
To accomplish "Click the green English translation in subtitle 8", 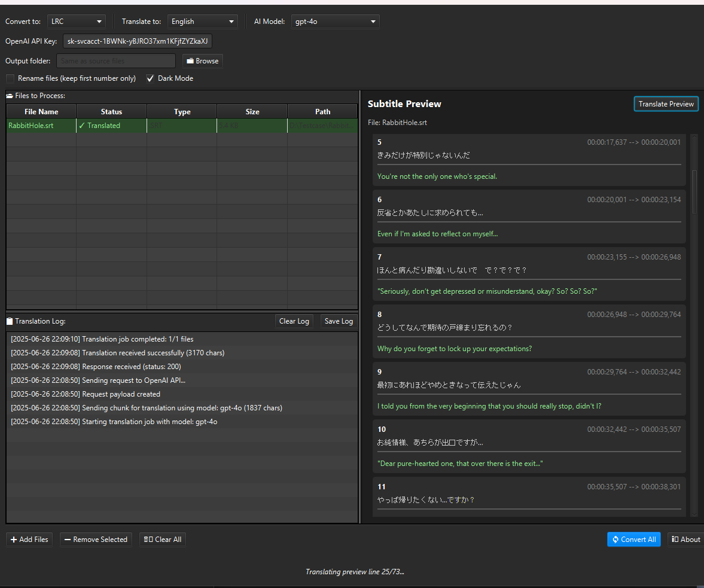I will click(x=455, y=349).
